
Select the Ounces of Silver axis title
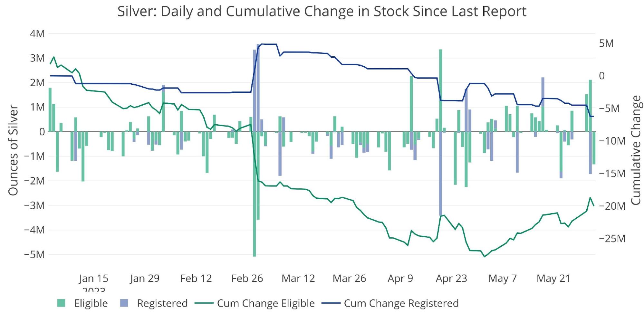coord(13,150)
